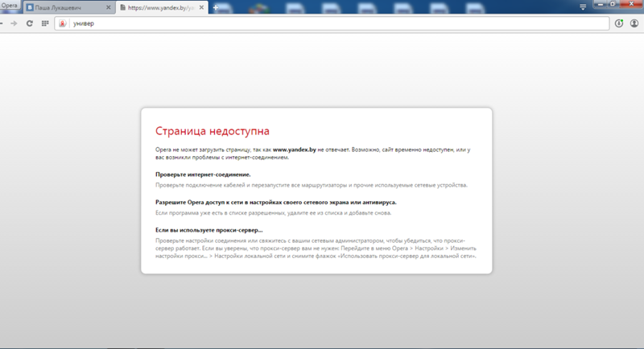
Task: Click Проверьте интернет-соединение heading
Action: pyautogui.click(x=203, y=174)
